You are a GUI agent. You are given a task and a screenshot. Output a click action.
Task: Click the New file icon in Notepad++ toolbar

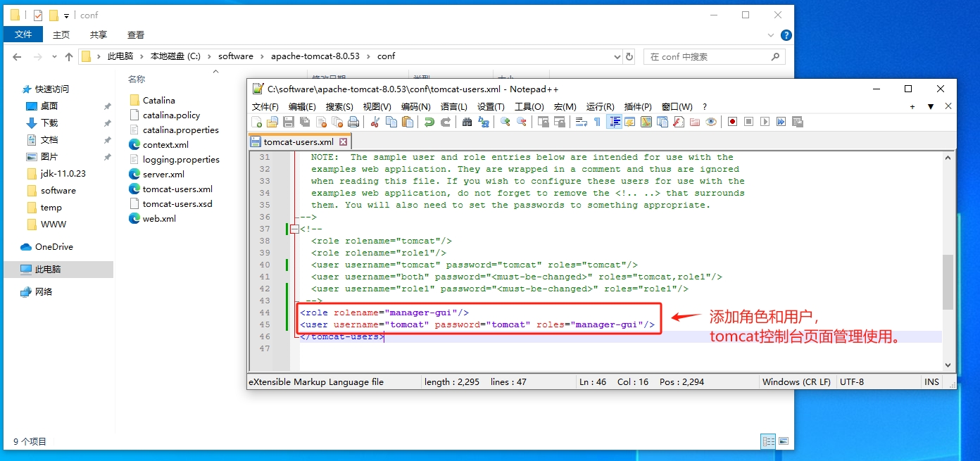[256, 122]
